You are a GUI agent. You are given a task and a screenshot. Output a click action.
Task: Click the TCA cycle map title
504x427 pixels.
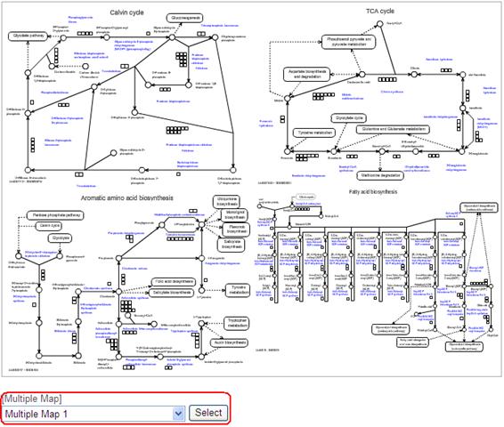pos(380,11)
